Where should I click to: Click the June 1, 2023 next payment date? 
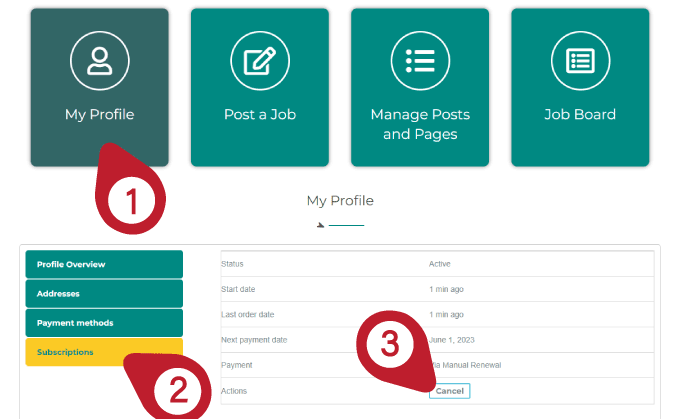pyautogui.click(x=452, y=340)
